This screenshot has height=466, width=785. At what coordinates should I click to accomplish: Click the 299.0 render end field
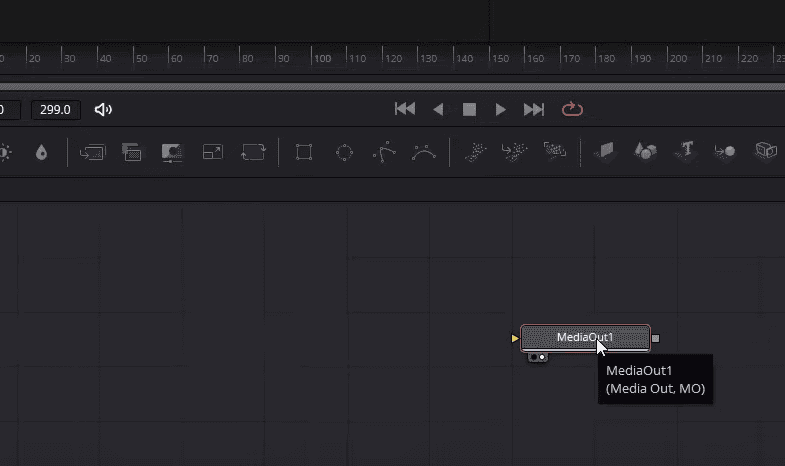tap(56, 110)
